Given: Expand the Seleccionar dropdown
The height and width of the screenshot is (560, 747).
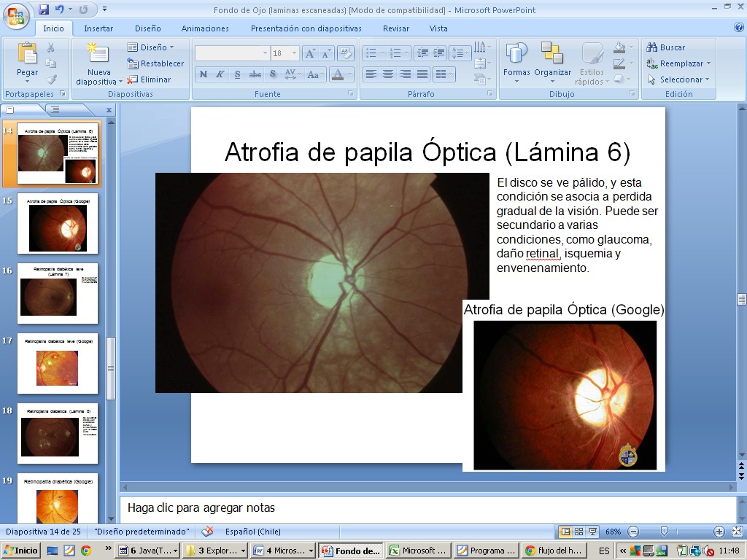Looking at the screenshot, I should tap(708, 79).
